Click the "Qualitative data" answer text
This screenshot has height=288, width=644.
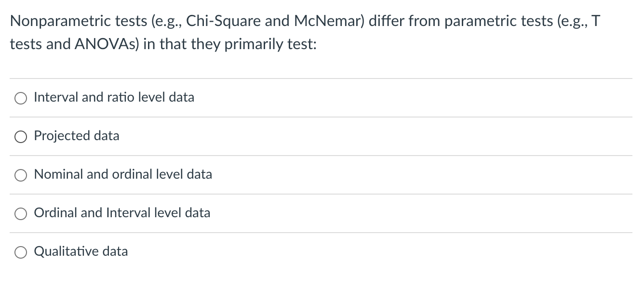80,251
